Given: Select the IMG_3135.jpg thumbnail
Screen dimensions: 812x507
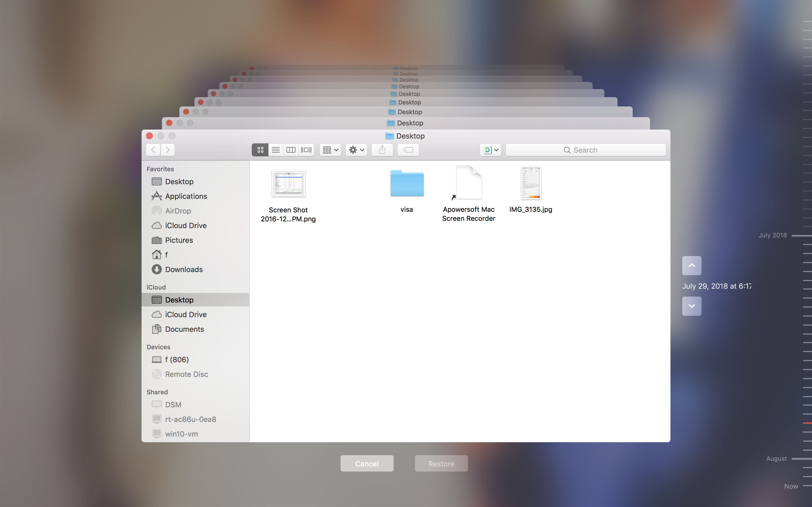Looking at the screenshot, I should (x=531, y=183).
